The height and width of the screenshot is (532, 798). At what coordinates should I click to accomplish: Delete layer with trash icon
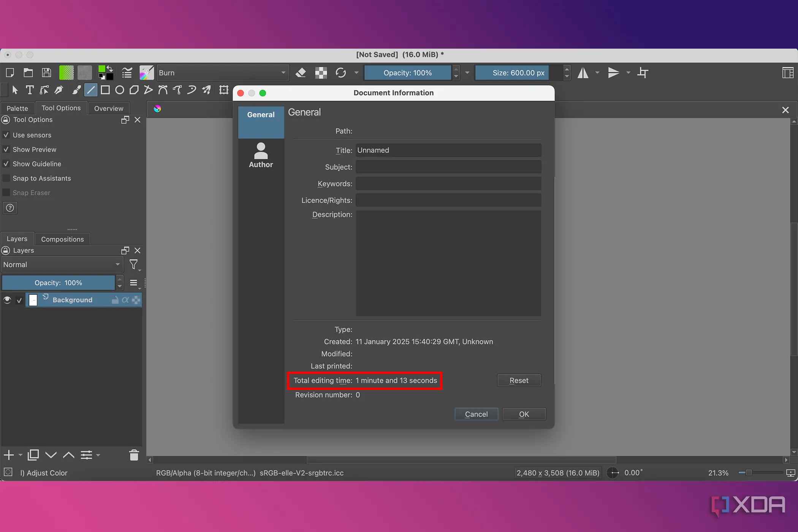(x=134, y=455)
